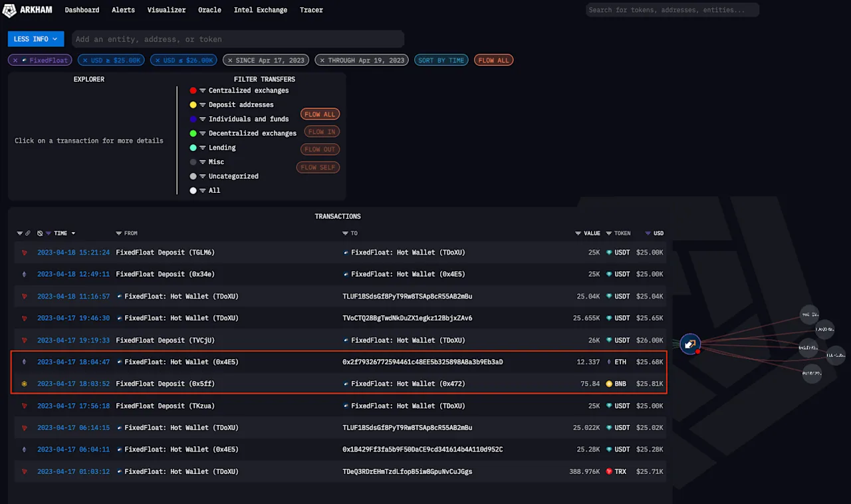851x504 pixels.
Task: Open FixedFloat Deposit (0x5ff) sender
Action: (x=166, y=384)
